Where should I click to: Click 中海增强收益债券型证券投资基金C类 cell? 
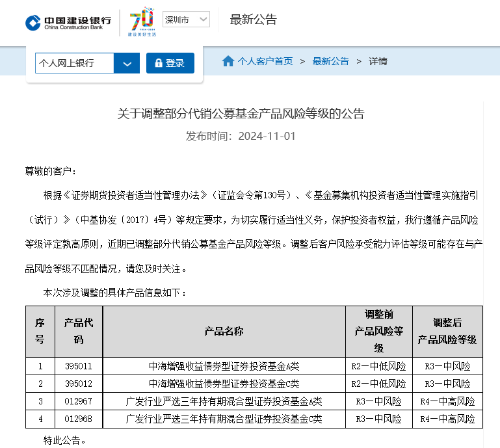click(224, 384)
